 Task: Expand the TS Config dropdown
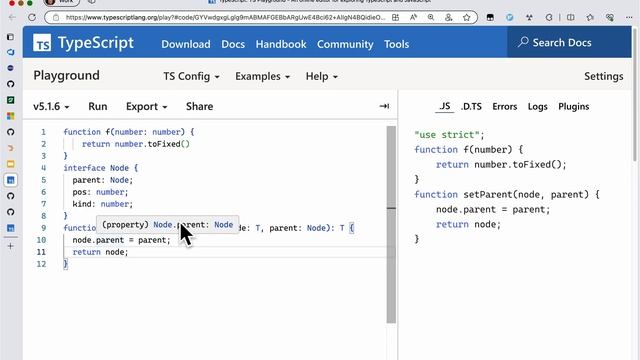(191, 76)
